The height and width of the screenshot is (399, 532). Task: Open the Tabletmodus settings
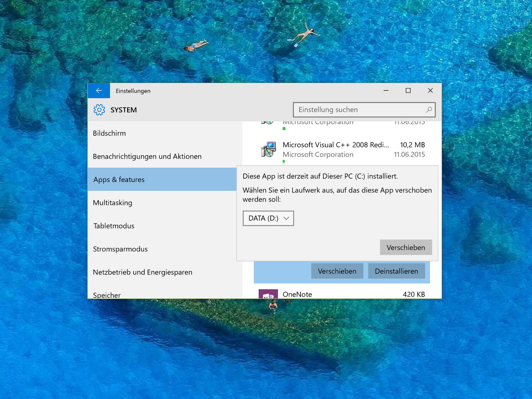point(162,226)
